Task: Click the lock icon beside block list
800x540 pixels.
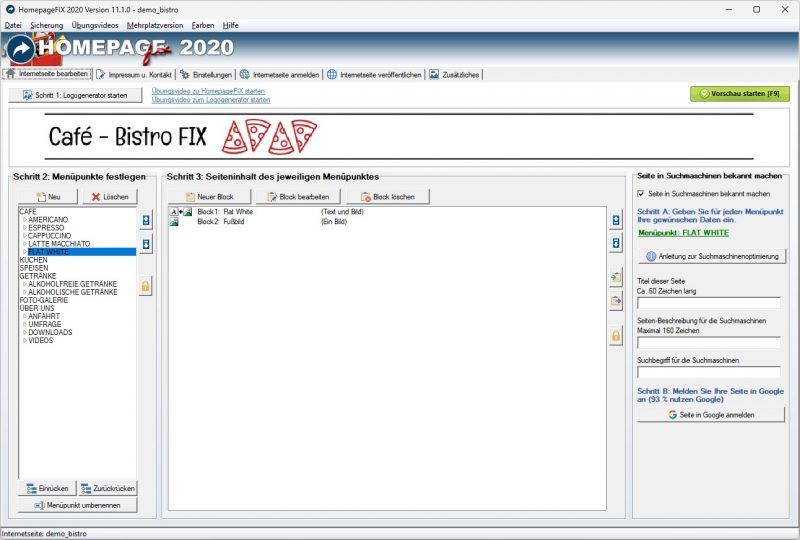Action: 616,336
